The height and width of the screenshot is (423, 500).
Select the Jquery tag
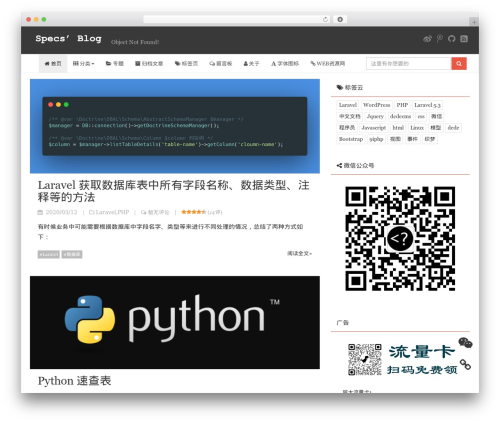coord(375,116)
